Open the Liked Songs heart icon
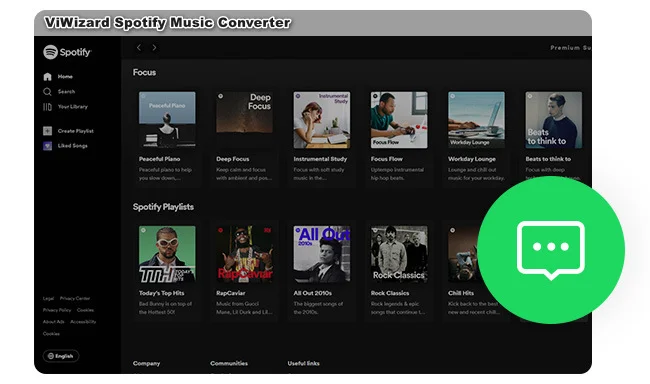This screenshot has height=384, width=650. pos(48,146)
